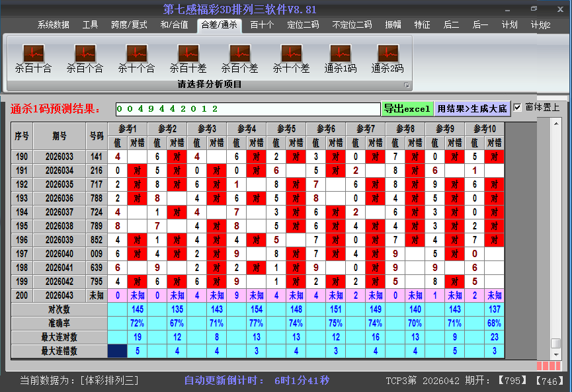The height and width of the screenshot is (392, 572).
Task: Click the 参考1 column header
Action: tap(128, 129)
